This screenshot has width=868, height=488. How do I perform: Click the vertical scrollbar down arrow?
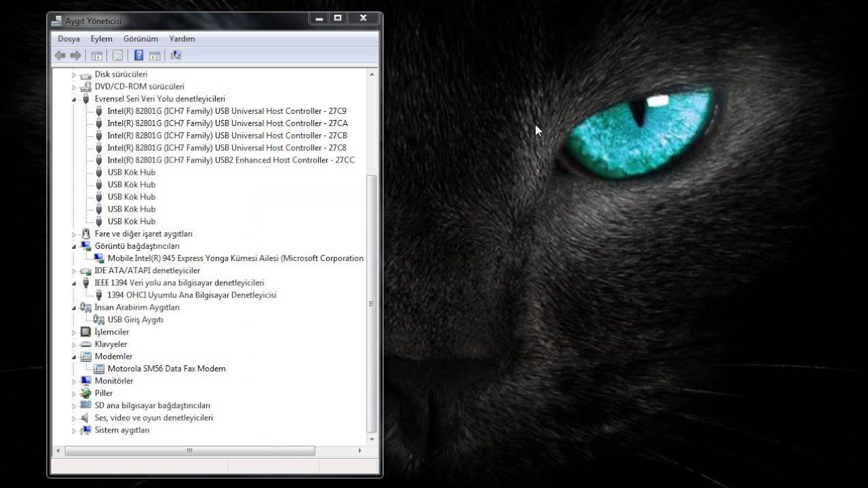pyautogui.click(x=371, y=439)
